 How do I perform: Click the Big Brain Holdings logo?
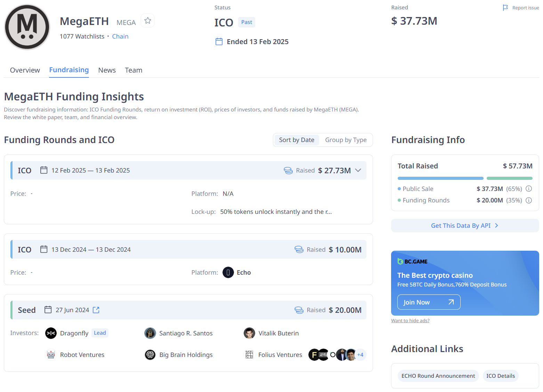(150, 355)
